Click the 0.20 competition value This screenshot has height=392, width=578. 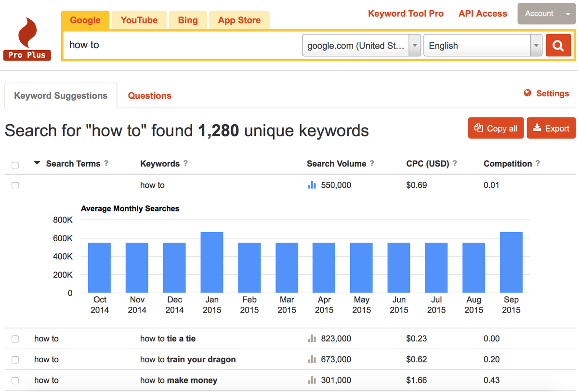pyautogui.click(x=492, y=359)
